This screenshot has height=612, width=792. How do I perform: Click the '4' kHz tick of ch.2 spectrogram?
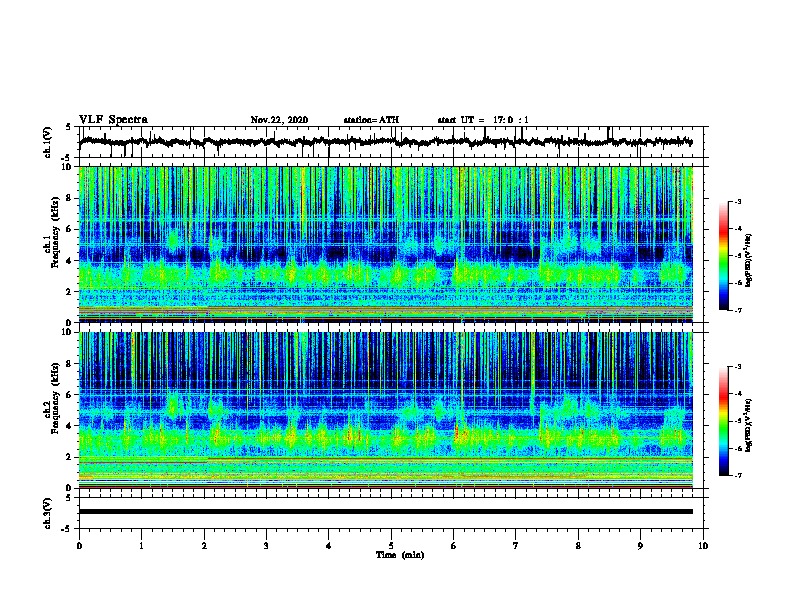coord(70,426)
